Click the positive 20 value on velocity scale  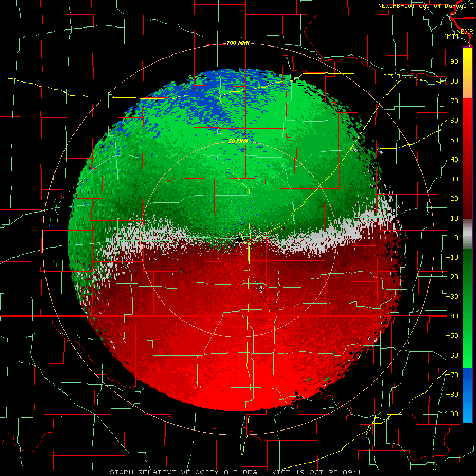pyautogui.click(x=454, y=198)
